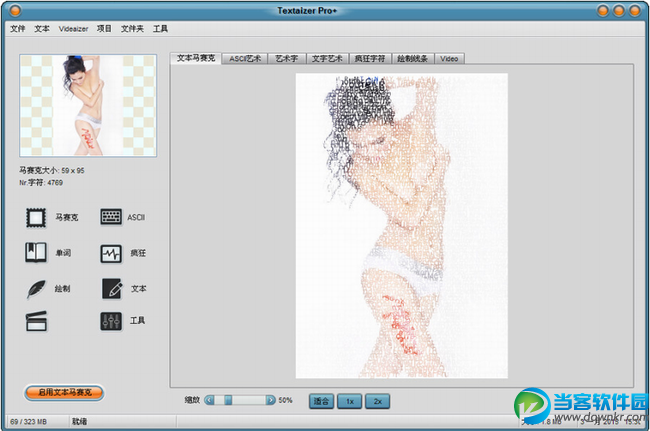Open the 单词 word book icon

[37, 253]
